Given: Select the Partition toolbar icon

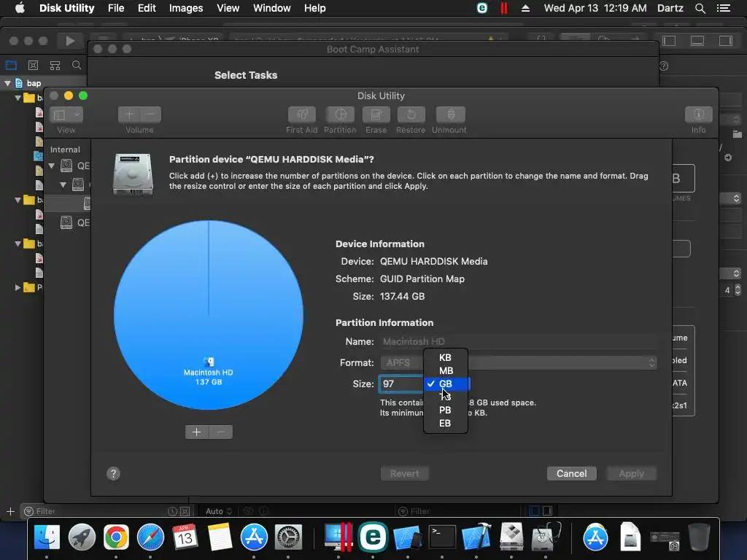Looking at the screenshot, I should pos(340,114).
